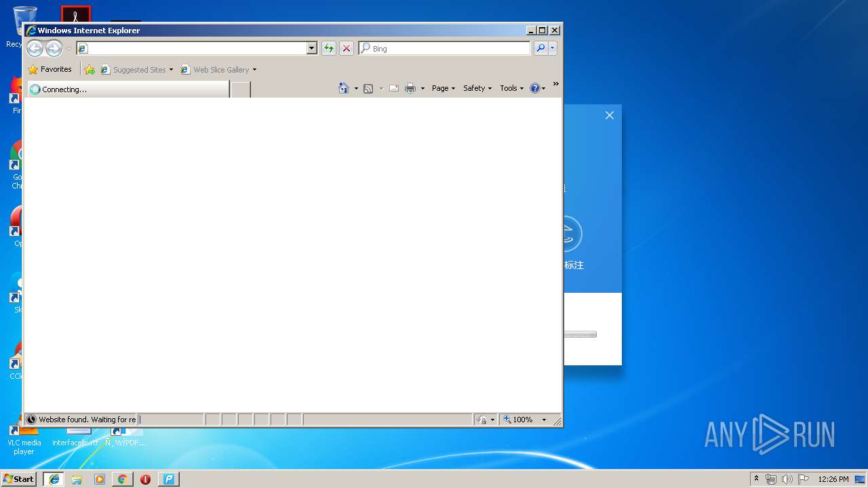Click the progress bar in the background dialog
The image size is (868, 488).
click(x=580, y=334)
